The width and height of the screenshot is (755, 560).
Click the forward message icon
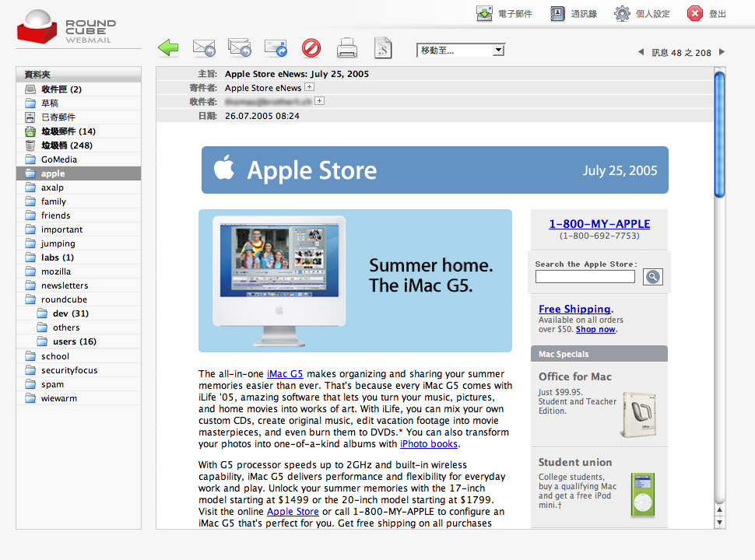276,48
